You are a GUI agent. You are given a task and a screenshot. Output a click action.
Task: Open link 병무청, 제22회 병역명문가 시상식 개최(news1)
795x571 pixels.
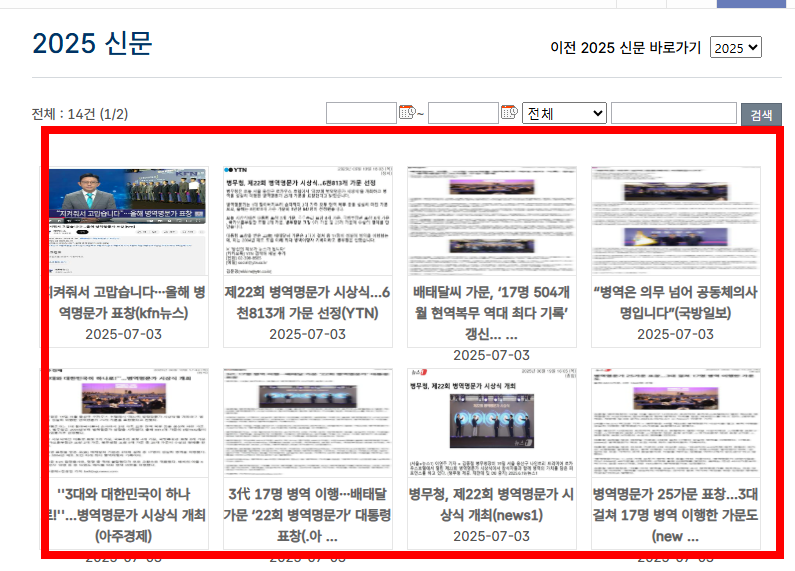pyautogui.click(x=492, y=505)
